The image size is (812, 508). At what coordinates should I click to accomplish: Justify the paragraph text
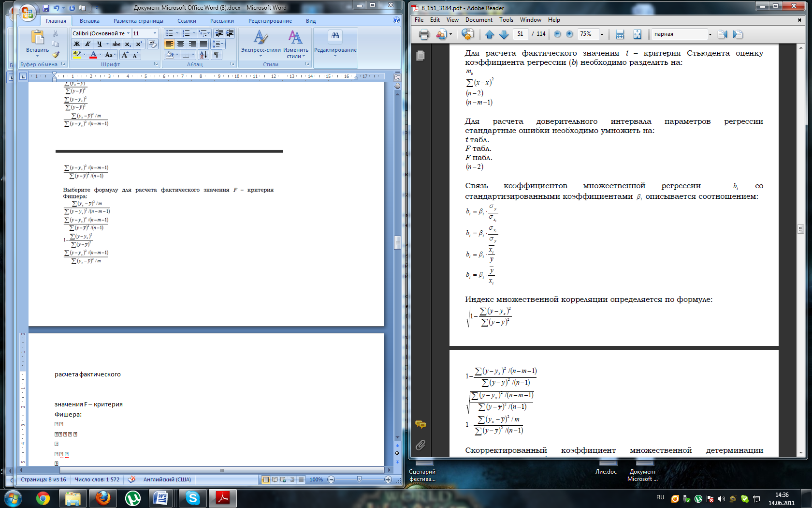coord(203,44)
